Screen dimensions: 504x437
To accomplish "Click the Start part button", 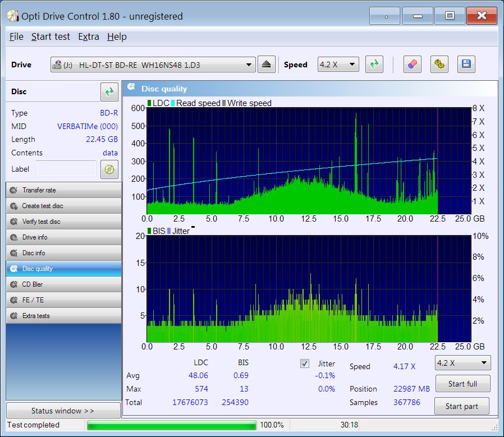I will point(462,406).
